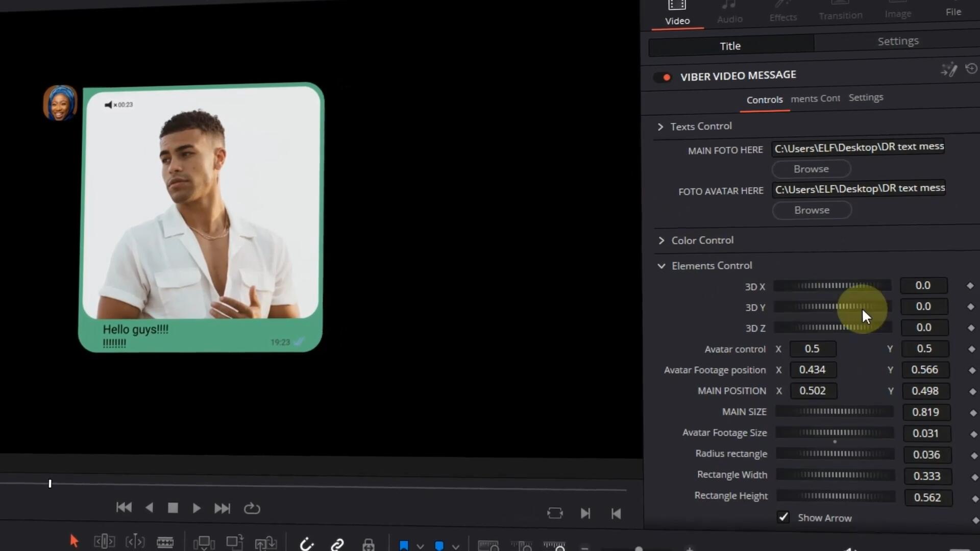
Task: Select the arrow selection mode tool
Action: coord(74,541)
